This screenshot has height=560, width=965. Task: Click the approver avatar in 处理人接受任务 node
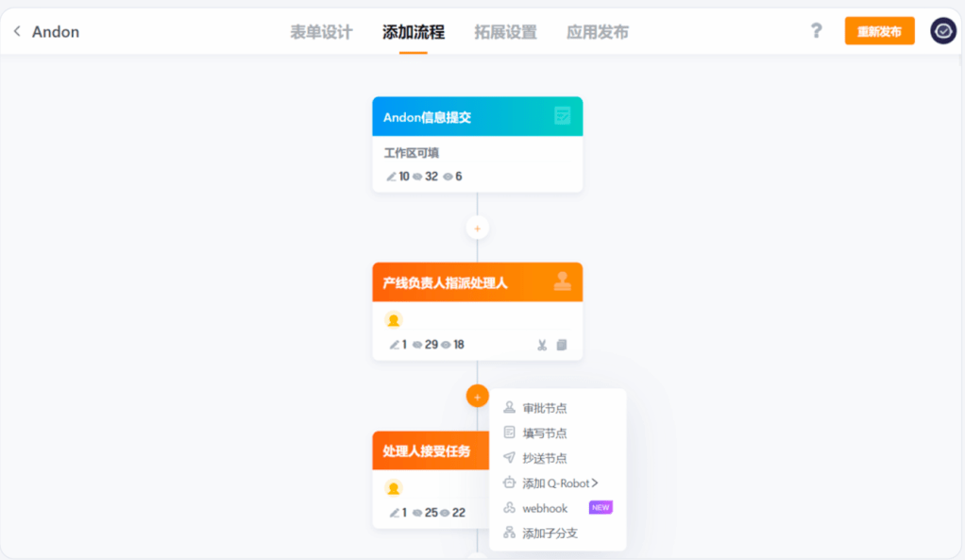pyautogui.click(x=394, y=488)
